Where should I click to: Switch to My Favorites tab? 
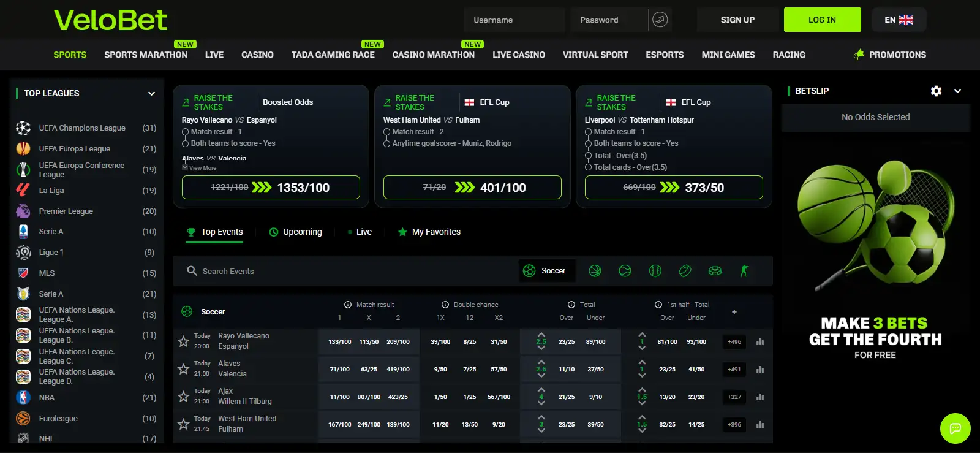(429, 232)
